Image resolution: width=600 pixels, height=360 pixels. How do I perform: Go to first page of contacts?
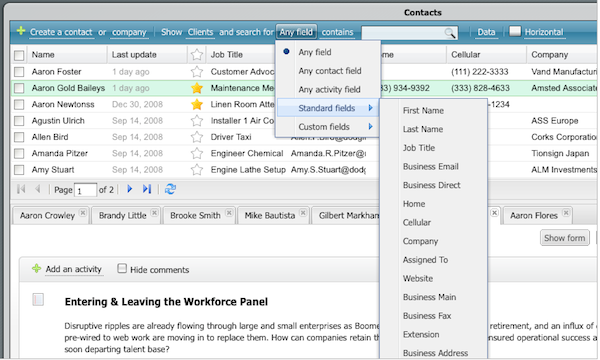(x=21, y=189)
